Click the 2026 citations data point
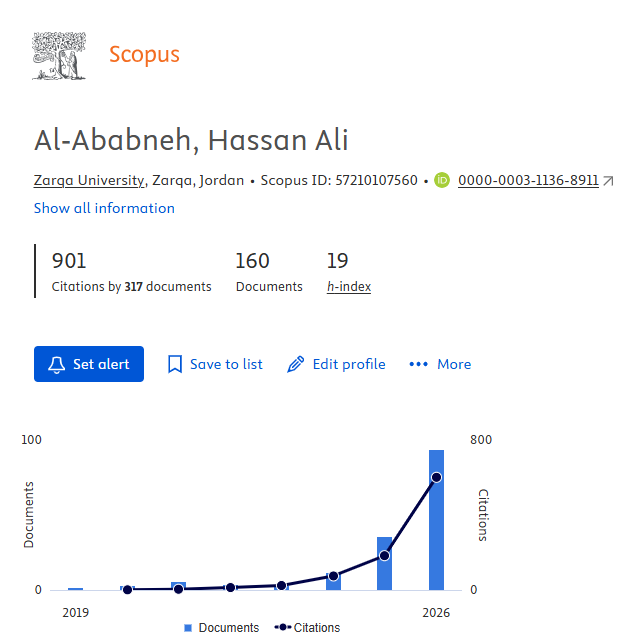617x644 pixels. (437, 477)
